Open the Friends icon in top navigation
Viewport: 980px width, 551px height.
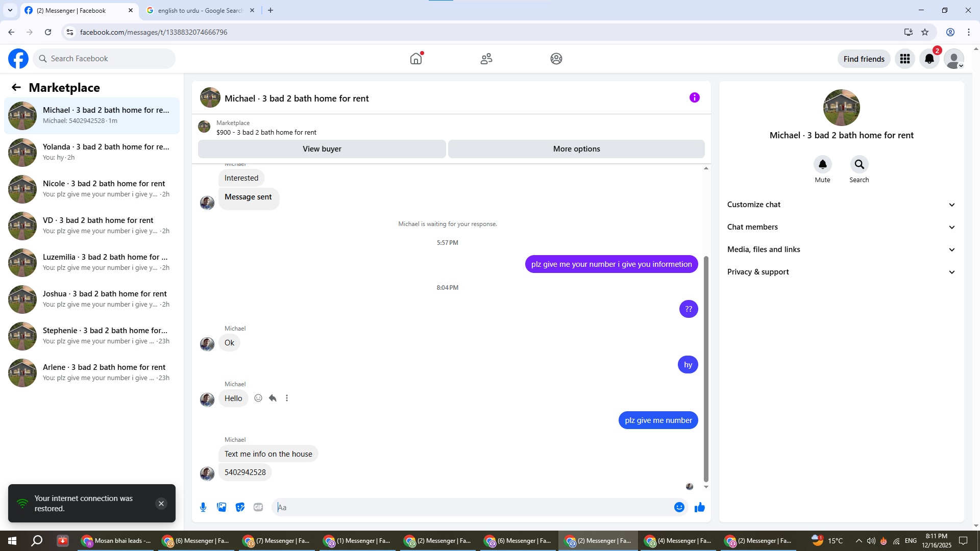pyautogui.click(x=486, y=59)
